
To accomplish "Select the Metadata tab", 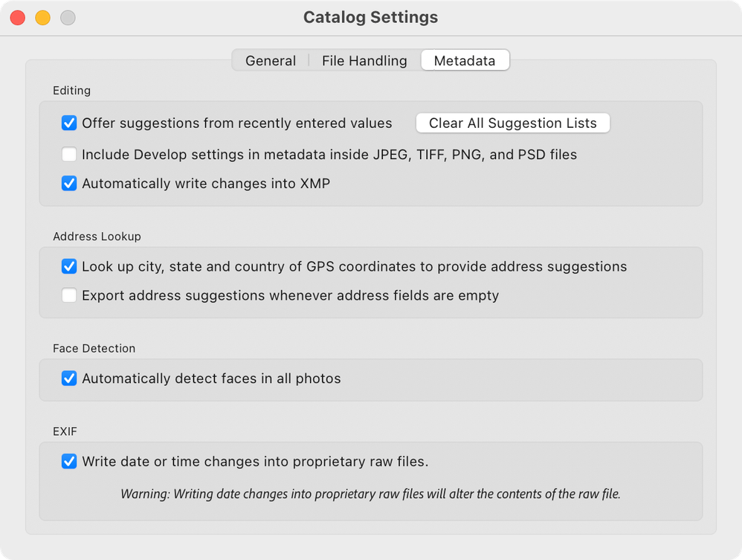I will [465, 61].
